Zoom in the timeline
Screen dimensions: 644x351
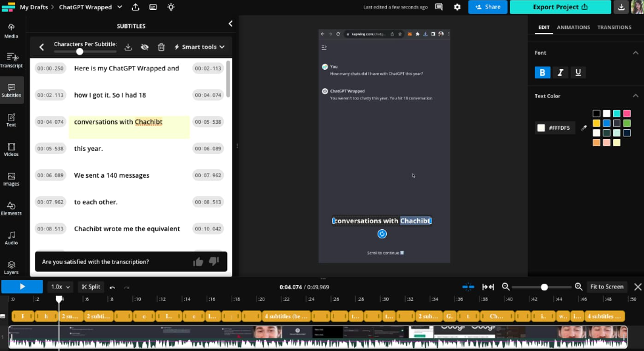tap(578, 287)
